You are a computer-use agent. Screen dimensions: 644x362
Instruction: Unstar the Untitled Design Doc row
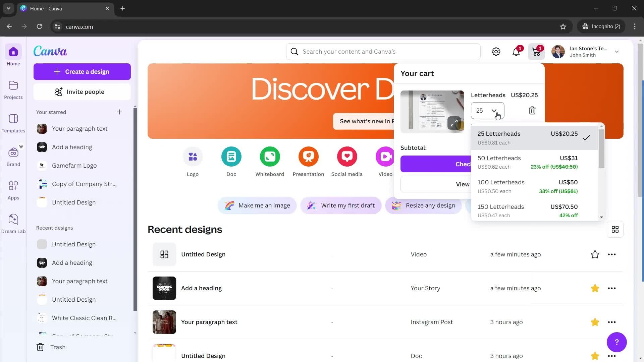pos(595,356)
